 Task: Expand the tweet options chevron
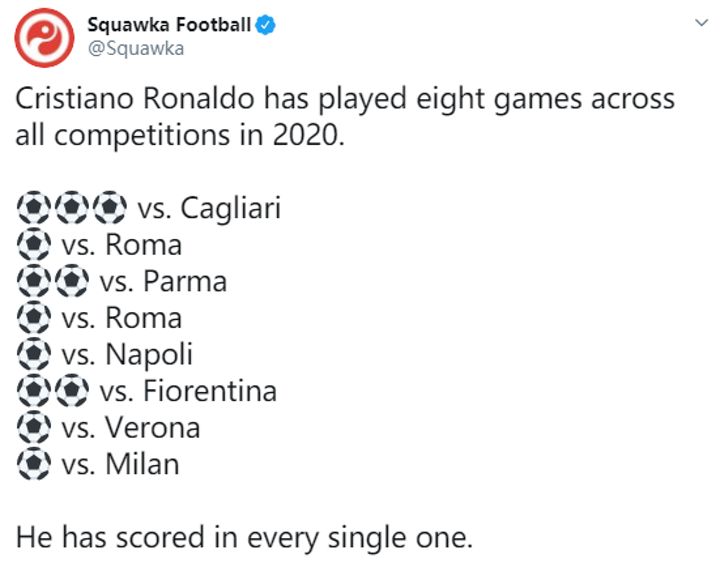click(697, 23)
